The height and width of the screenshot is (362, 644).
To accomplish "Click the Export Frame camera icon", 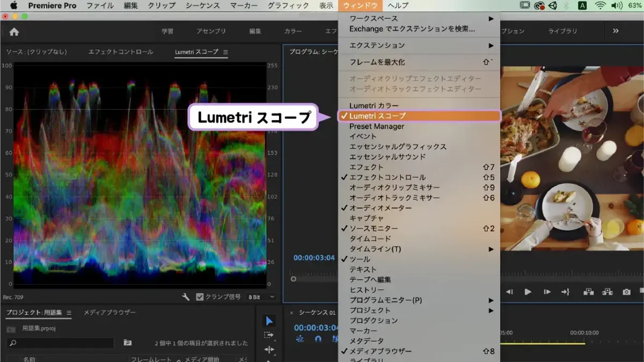I will point(626,292).
